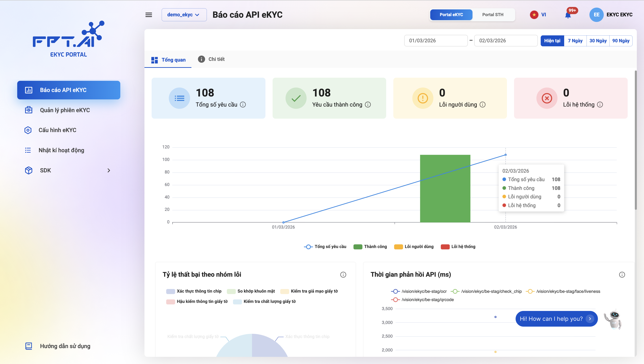Toggle Thành công chart legend series

coord(370,247)
